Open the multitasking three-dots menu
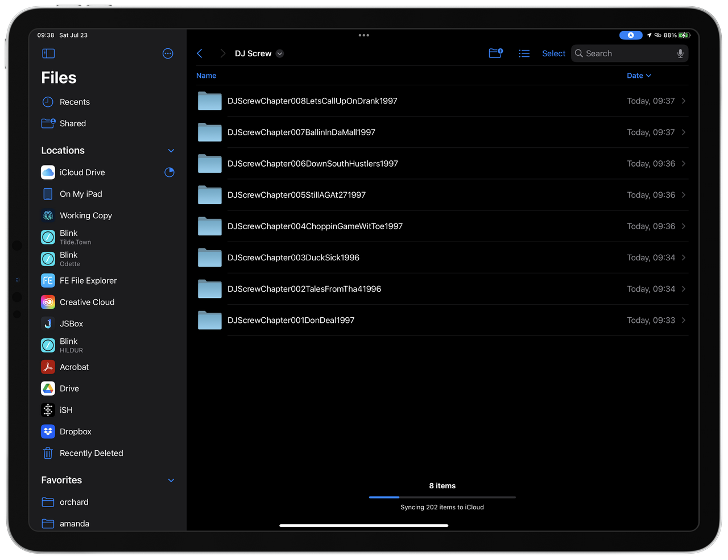 coord(364,35)
